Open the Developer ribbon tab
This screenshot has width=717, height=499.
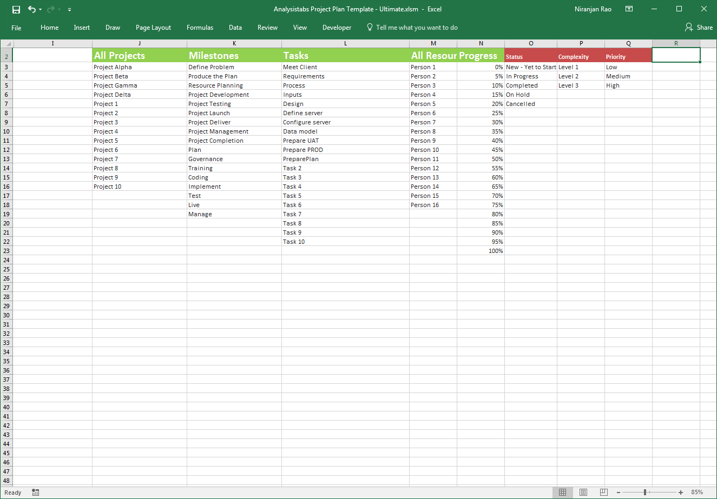[x=337, y=27]
